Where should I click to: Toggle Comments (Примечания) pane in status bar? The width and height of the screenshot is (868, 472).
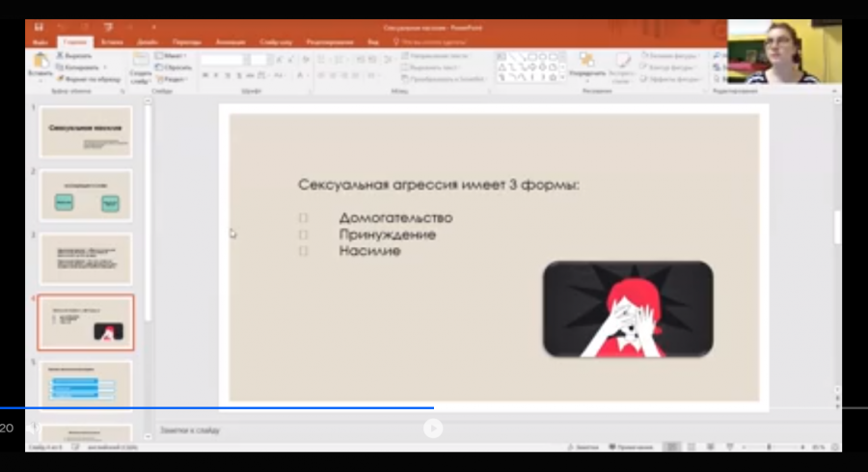point(631,447)
